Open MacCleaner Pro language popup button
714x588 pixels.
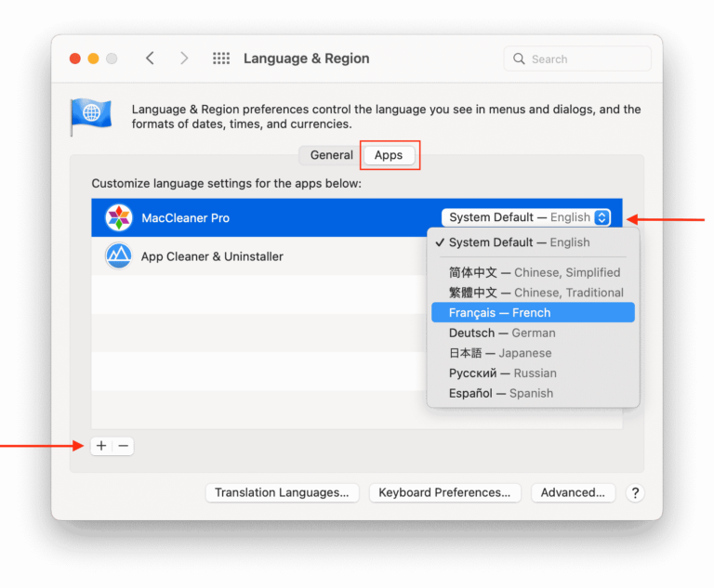pos(526,217)
